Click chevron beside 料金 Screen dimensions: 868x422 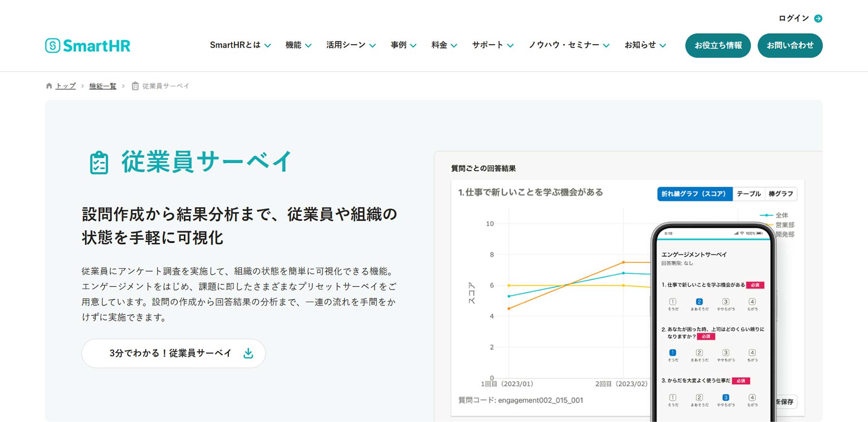pyautogui.click(x=453, y=46)
